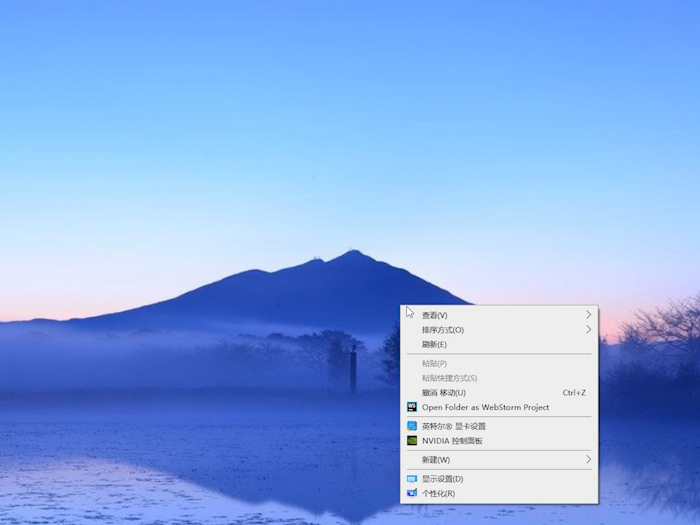Choose Open Folder as WebStorm Project text
The image size is (700, 525).
pyautogui.click(x=485, y=407)
